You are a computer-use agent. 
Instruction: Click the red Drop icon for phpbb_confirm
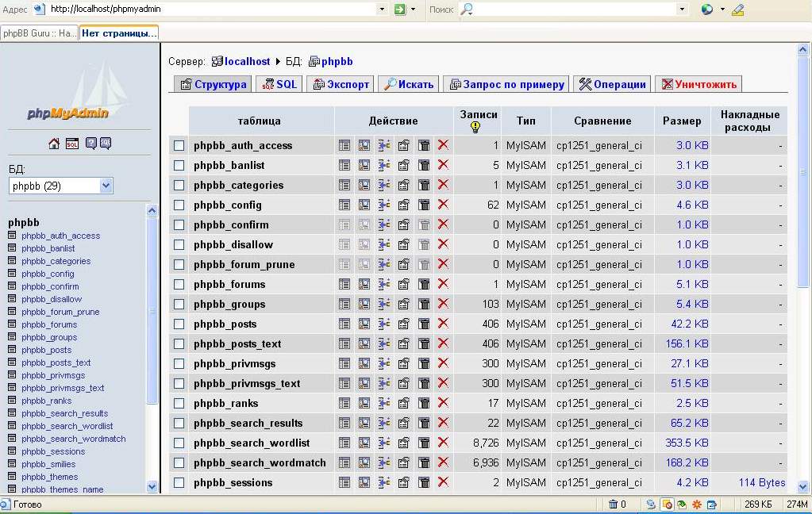443,224
